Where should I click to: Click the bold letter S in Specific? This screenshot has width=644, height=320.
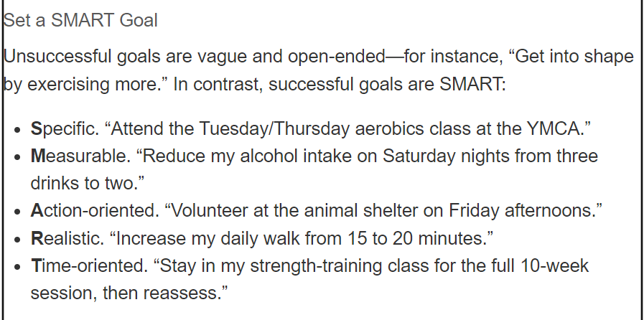(x=36, y=129)
